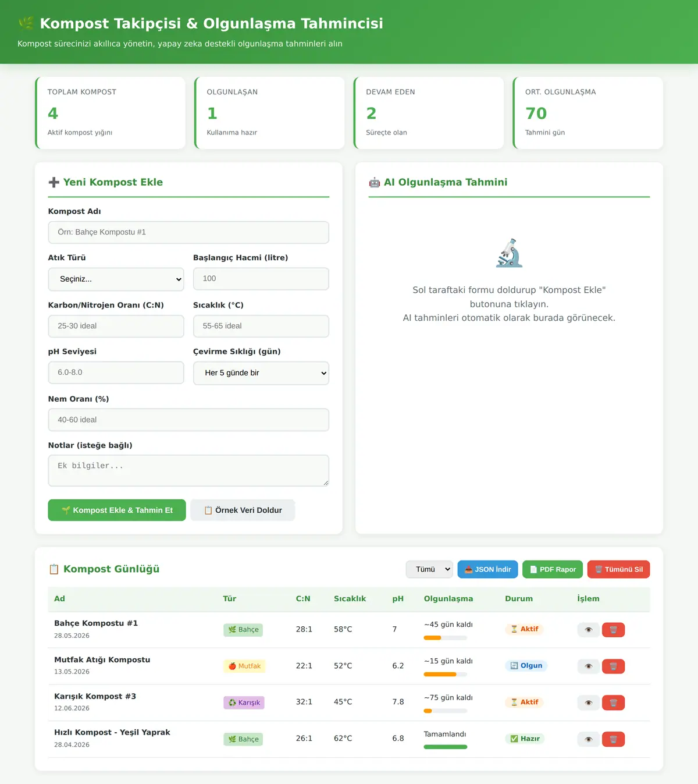698x784 pixels.
Task: Generate the PDF Rapor
Action: pyautogui.click(x=553, y=569)
